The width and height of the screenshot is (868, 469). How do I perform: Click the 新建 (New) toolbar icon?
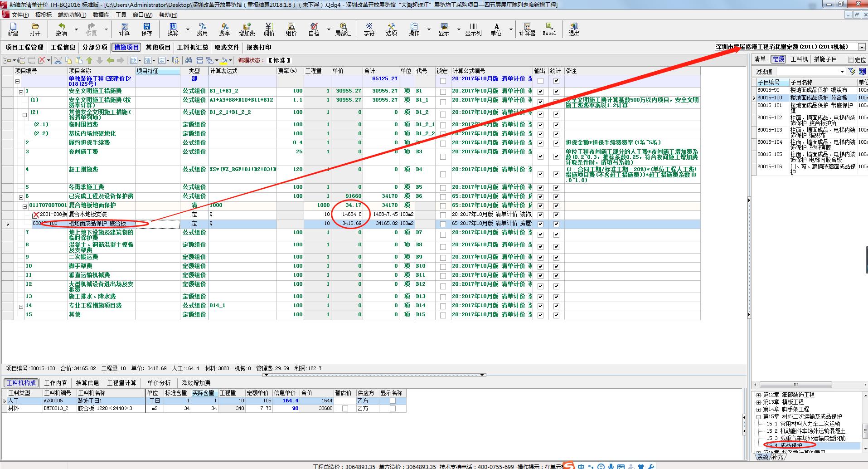point(13,29)
